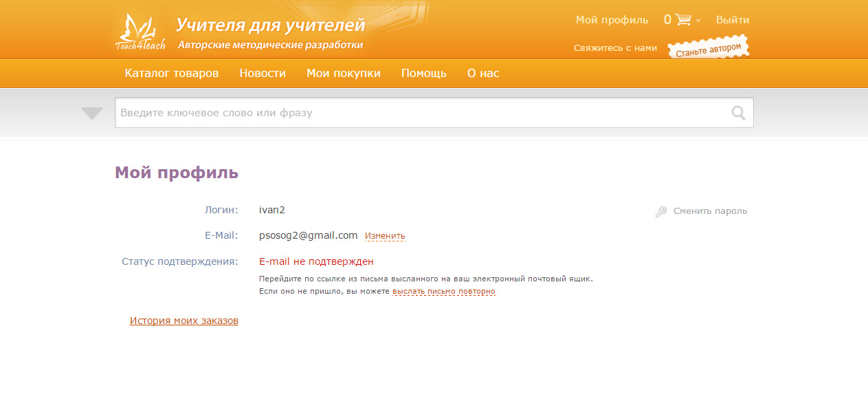Click Выйти to log out
The width and height of the screenshot is (868, 399).
(733, 20)
